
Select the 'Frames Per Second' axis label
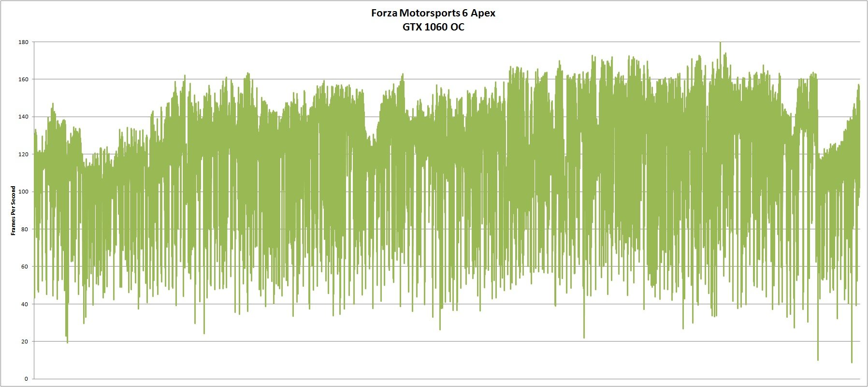[13, 210]
